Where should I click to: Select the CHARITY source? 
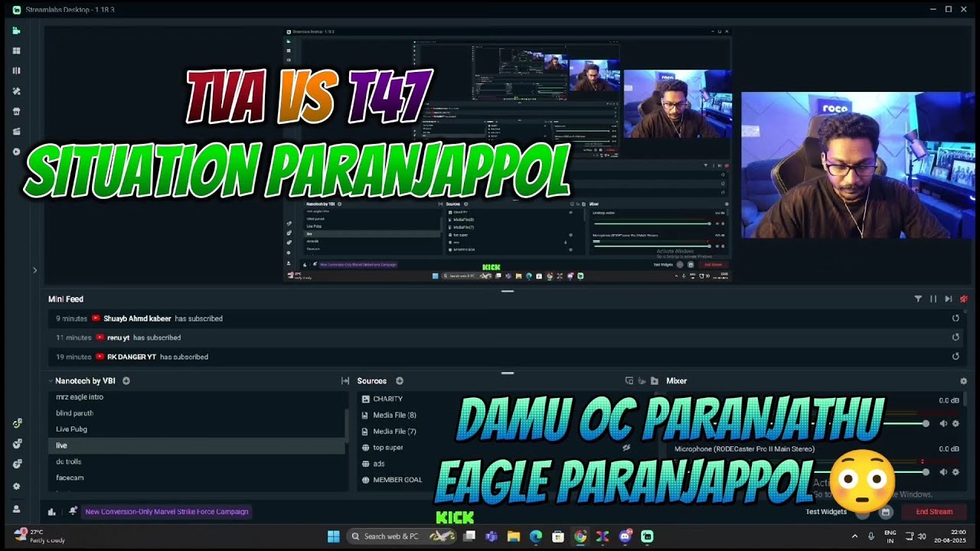(387, 399)
